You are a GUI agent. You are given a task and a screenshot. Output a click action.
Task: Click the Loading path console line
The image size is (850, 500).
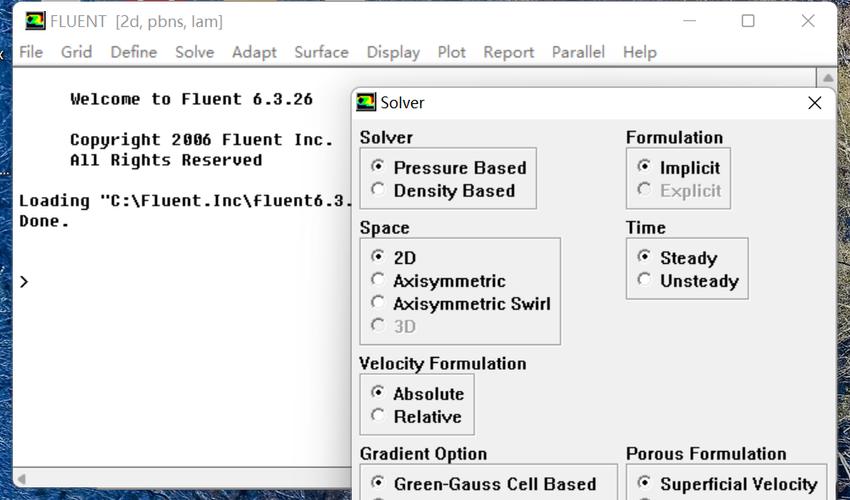(185, 201)
